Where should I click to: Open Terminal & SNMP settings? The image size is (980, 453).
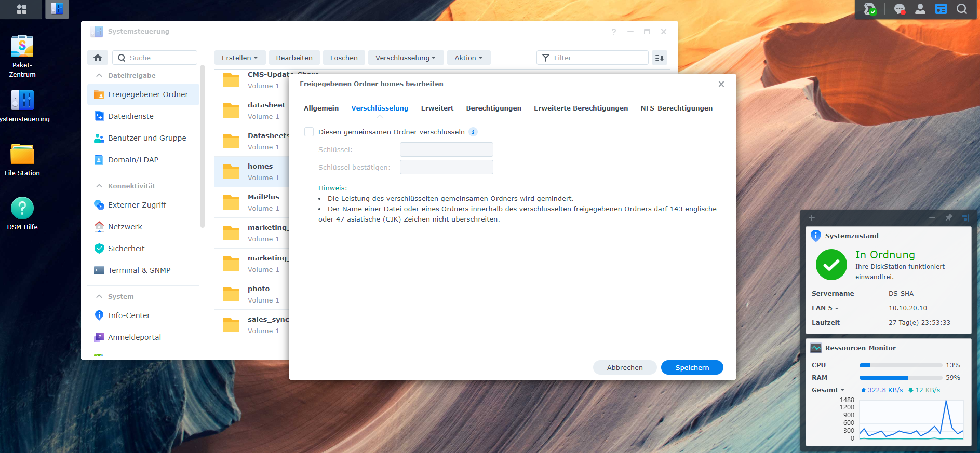click(x=143, y=270)
